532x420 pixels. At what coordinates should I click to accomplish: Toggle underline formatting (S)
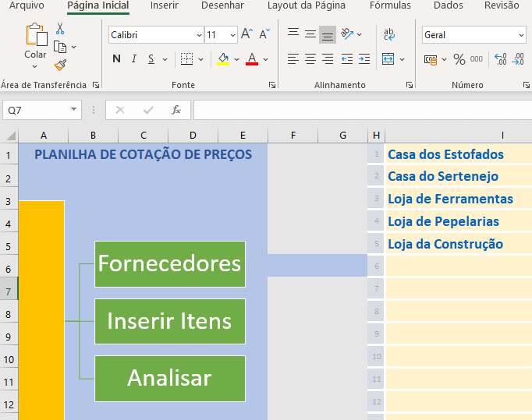(x=151, y=59)
